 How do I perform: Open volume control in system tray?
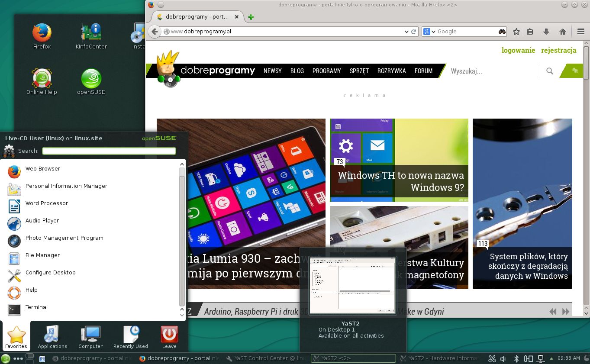pos(503,358)
